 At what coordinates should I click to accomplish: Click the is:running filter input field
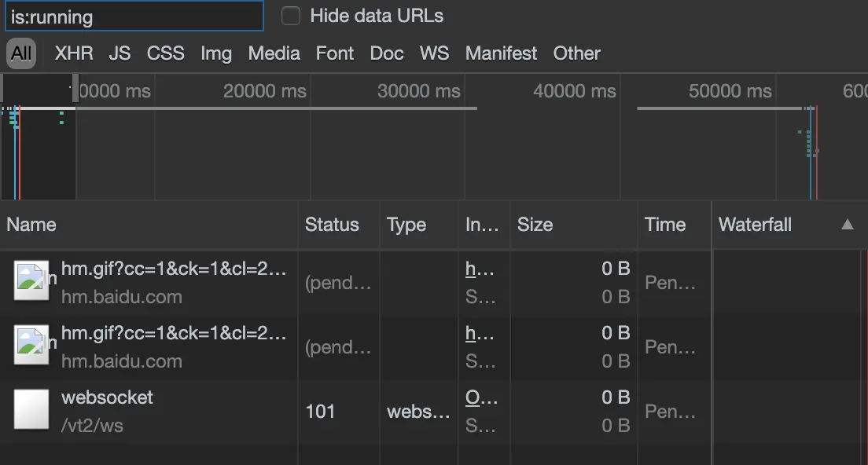tap(134, 16)
